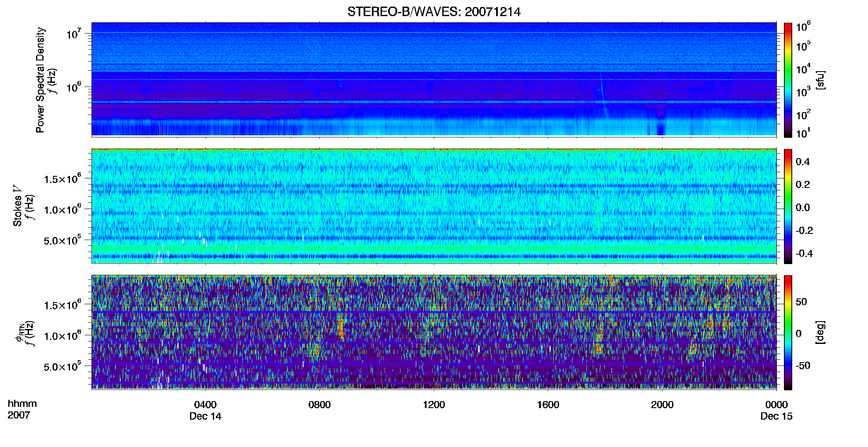Viewport: 868px width, 447px height.
Task: Click the "[sfu]" colorbar unit label
Action: (820, 80)
